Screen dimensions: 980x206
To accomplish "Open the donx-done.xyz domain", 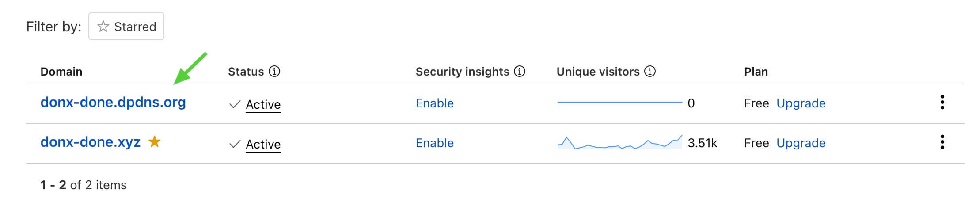I will click(90, 142).
